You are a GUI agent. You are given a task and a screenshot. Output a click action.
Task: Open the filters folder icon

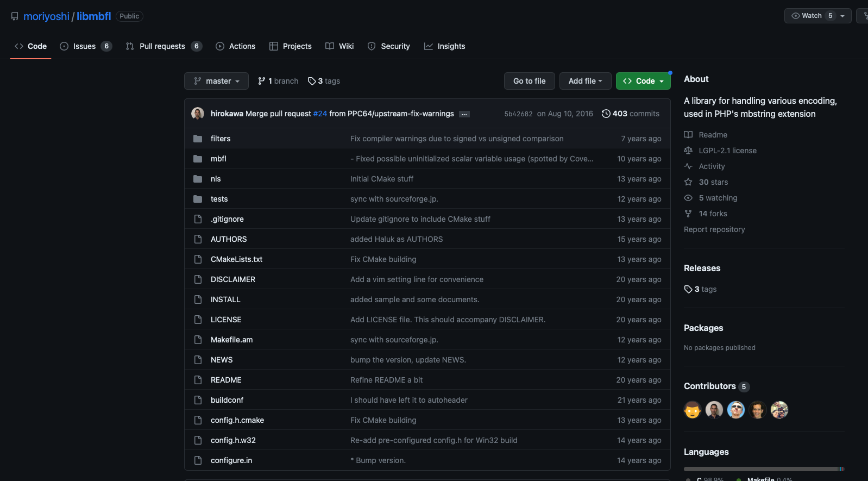(x=198, y=139)
